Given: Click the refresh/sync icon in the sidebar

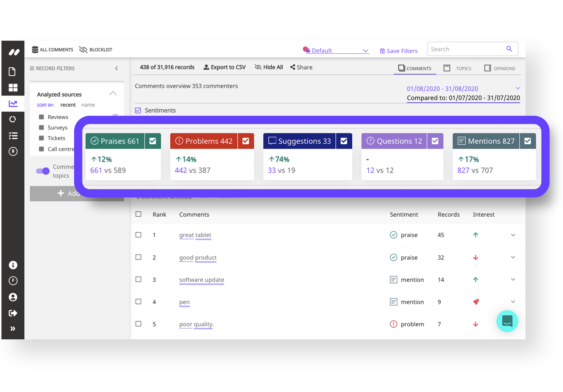Looking at the screenshot, I should coord(13,119).
